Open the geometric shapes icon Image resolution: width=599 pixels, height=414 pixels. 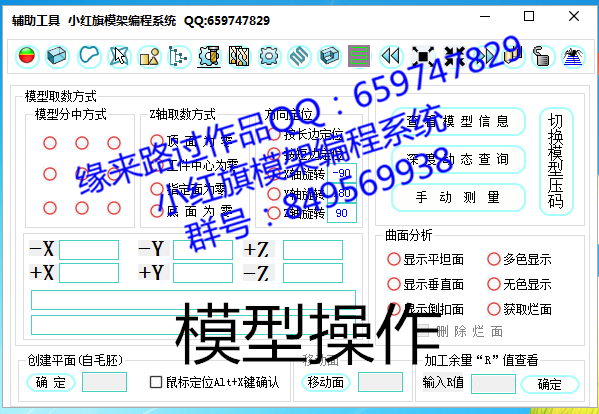149,56
